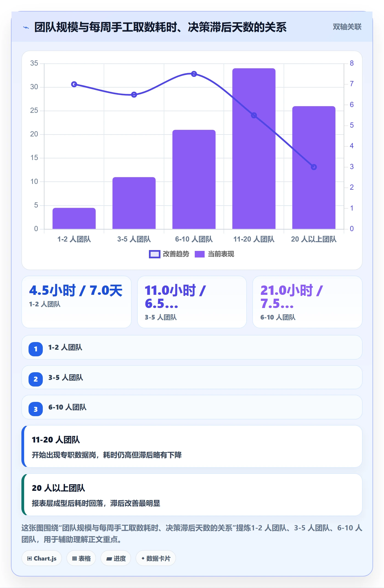The height and width of the screenshot is (588, 384).
Task: Select the 3-5 人团队 list row
Action: 192,377
